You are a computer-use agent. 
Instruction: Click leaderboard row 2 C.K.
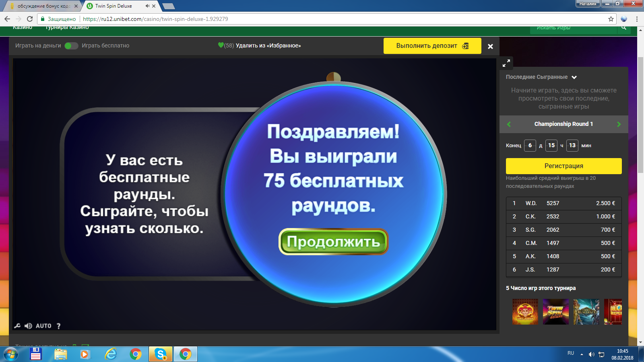564,217
